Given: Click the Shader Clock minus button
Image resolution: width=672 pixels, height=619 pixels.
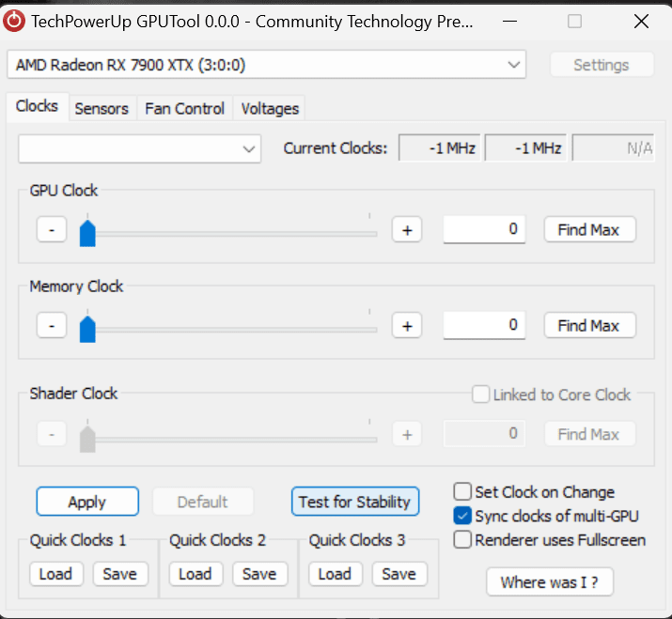Looking at the screenshot, I should 52,434.
